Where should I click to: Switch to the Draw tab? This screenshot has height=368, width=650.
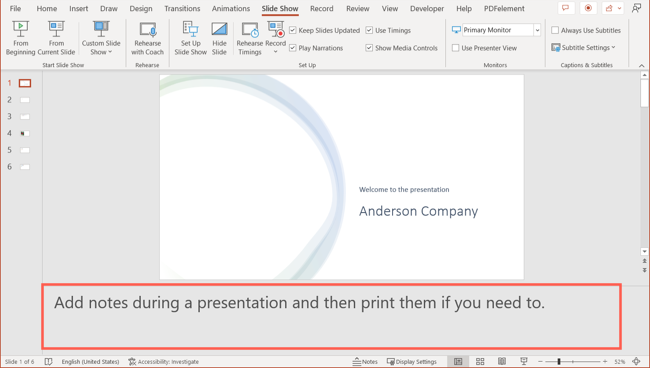pyautogui.click(x=109, y=8)
